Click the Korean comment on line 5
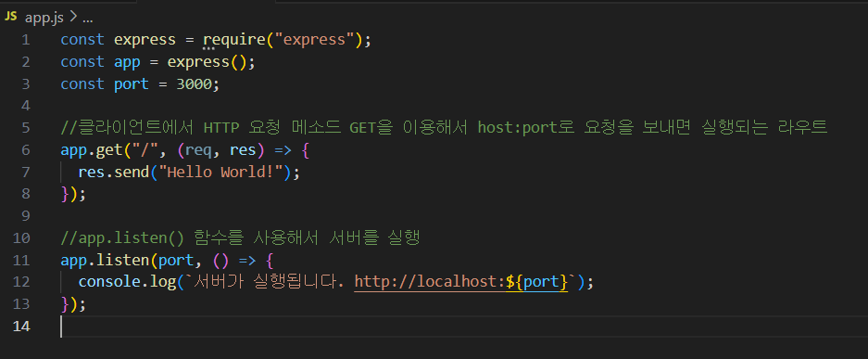Screen dimensions: 868x359 click(x=444, y=128)
